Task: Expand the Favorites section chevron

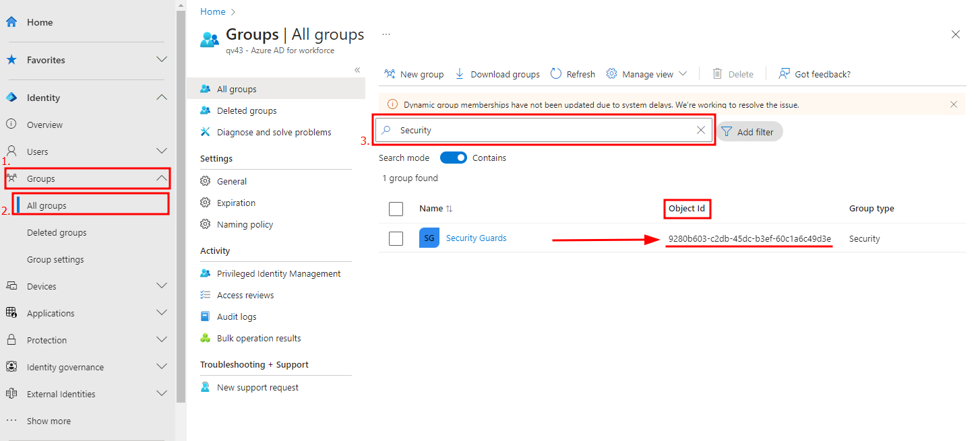Action: pyautogui.click(x=162, y=60)
